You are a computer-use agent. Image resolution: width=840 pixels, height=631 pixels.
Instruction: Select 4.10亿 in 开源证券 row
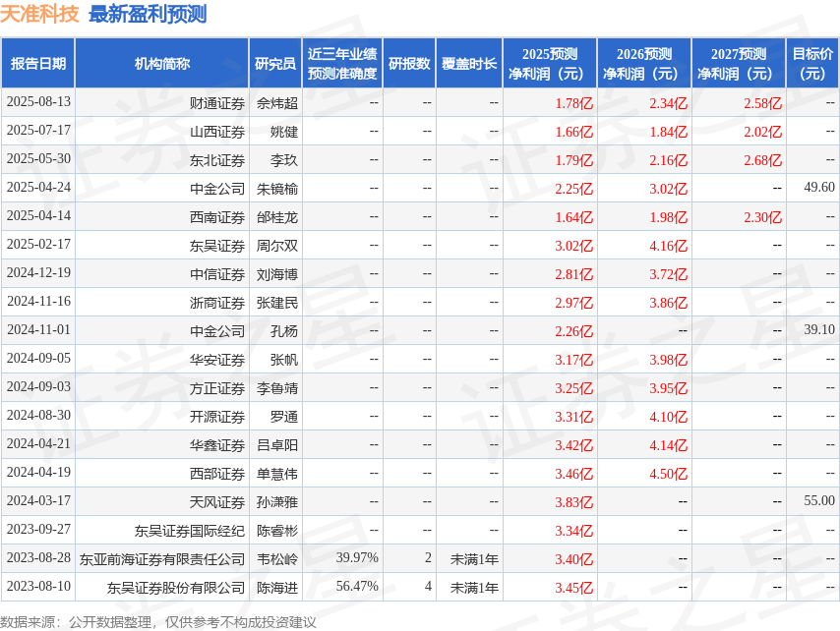[x=668, y=417]
